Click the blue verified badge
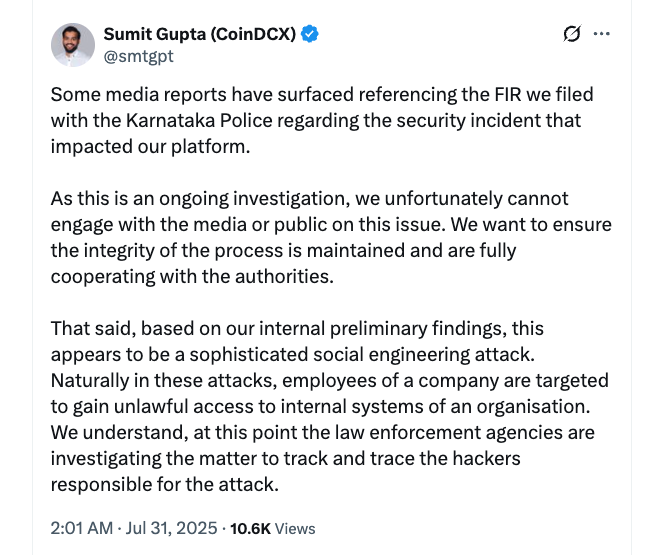The width and height of the screenshot is (655, 555). click(x=311, y=34)
